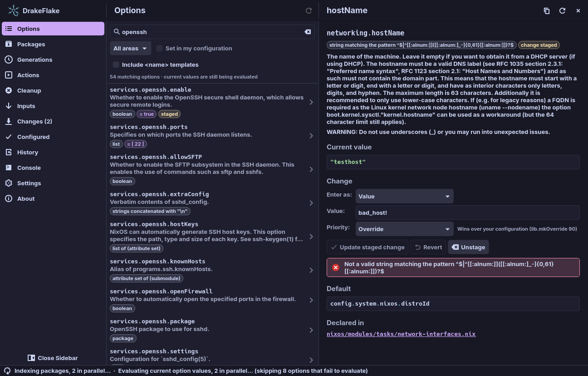Screen dimensions: 588x376
Task: Reload the hostName detail panel
Action: [562, 10]
